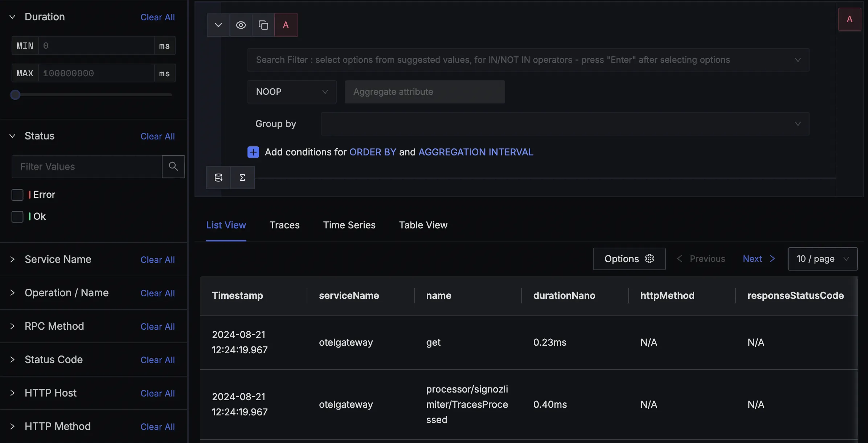This screenshot has width=868, height=443.
Task: Click the Duration slider track
Action: click(x=94, y=95)
